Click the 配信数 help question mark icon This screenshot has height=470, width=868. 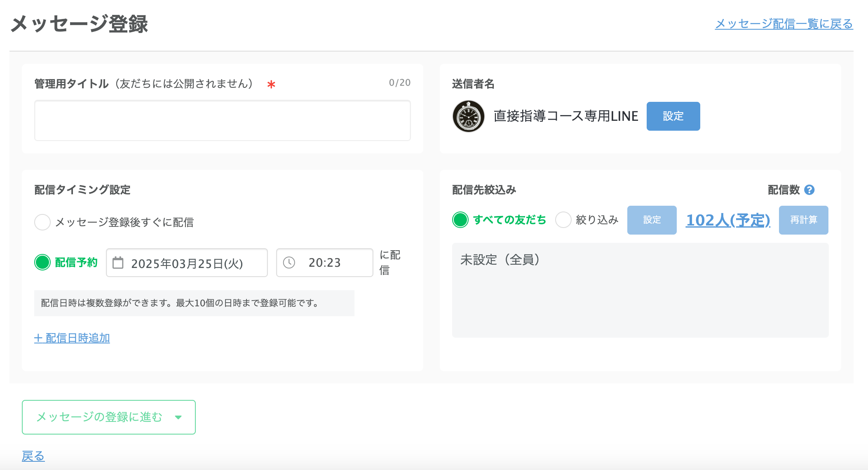pos(809,190)
